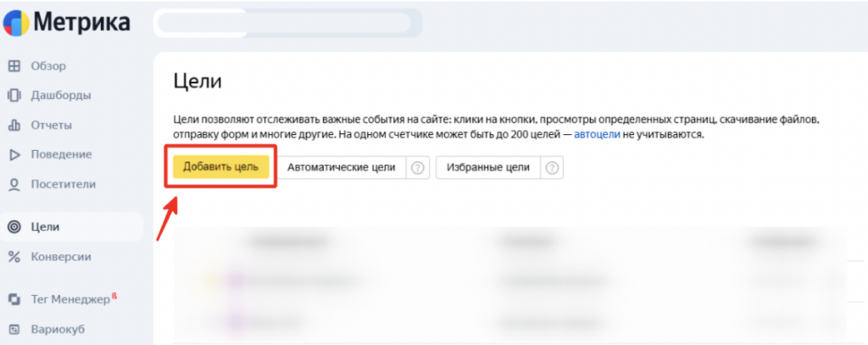Click the counter selector field at top
Viewport: 868px width, 345px height.
(x=287, y=23)
